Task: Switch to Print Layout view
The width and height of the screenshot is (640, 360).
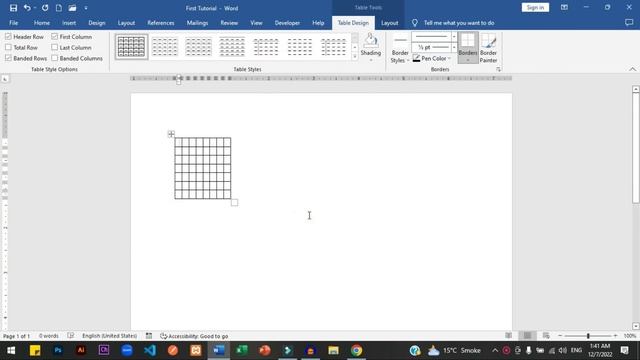Action: pos(527,336)
